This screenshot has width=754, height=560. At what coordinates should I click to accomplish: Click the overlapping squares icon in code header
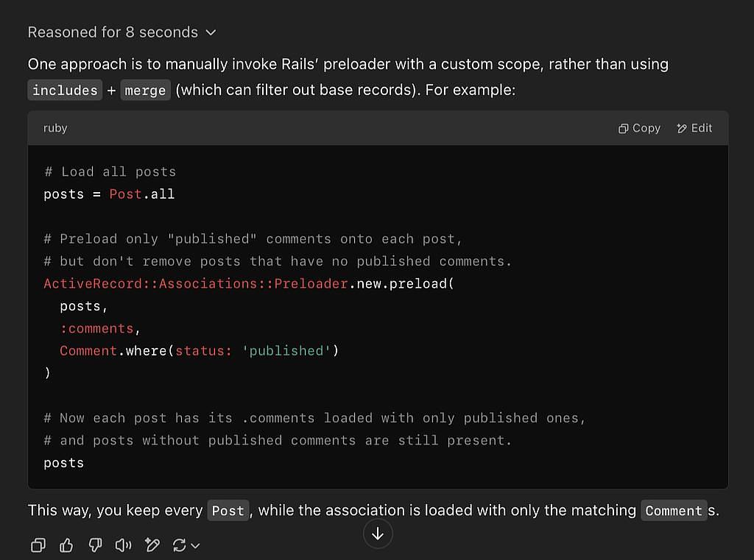coord(624,128)
